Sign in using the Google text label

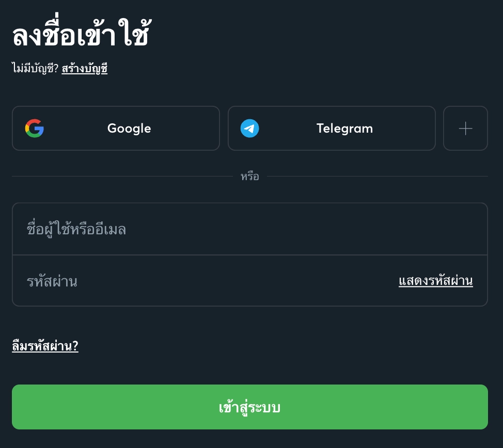(129, 129)
